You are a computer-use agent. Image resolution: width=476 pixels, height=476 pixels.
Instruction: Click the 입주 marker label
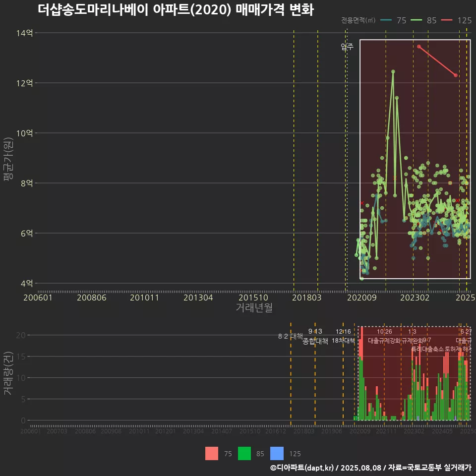click(x=347, y=47)
